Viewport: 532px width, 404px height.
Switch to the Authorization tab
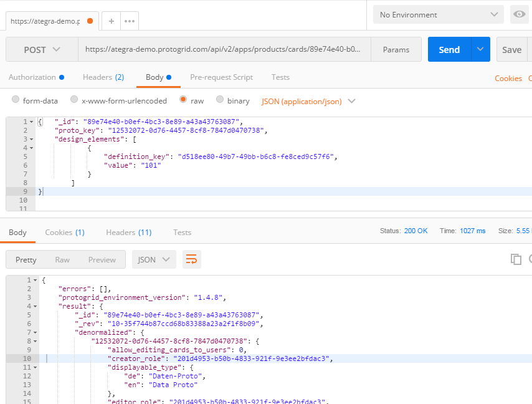pyautogui.click(x=36, y=77)
